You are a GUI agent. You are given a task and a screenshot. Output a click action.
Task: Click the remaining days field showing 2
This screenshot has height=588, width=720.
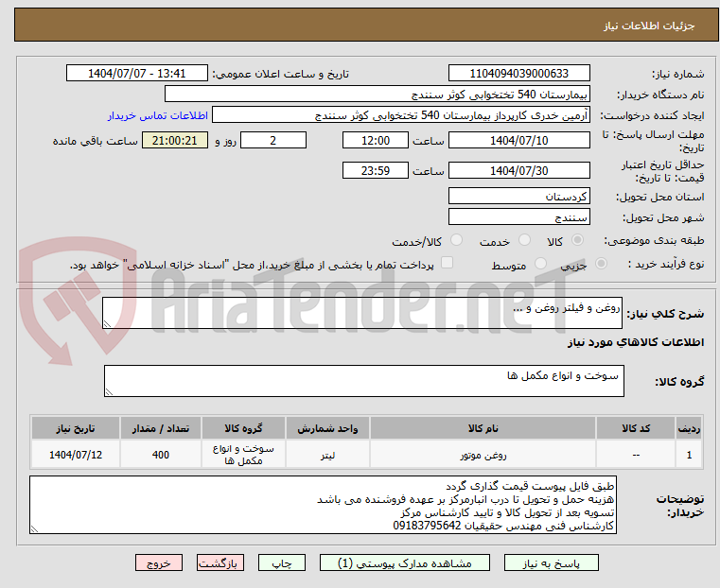pyautogui.click(x=273, y=140)
